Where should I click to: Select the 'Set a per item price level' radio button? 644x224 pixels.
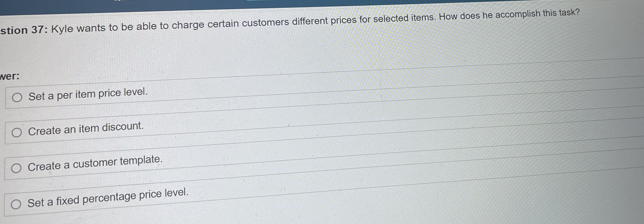click(x=17, y=97)
